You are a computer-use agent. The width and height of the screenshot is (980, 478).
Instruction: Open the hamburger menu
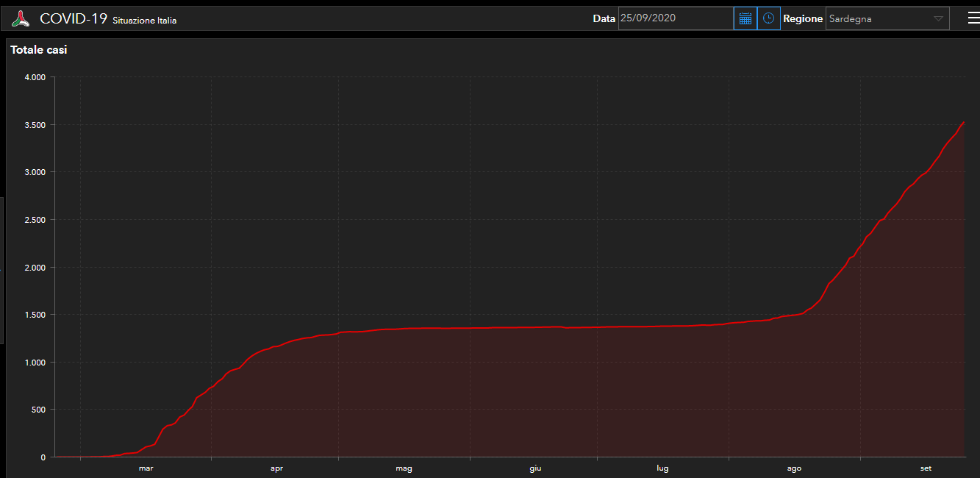pyautogui.click(x=973, y=18)
